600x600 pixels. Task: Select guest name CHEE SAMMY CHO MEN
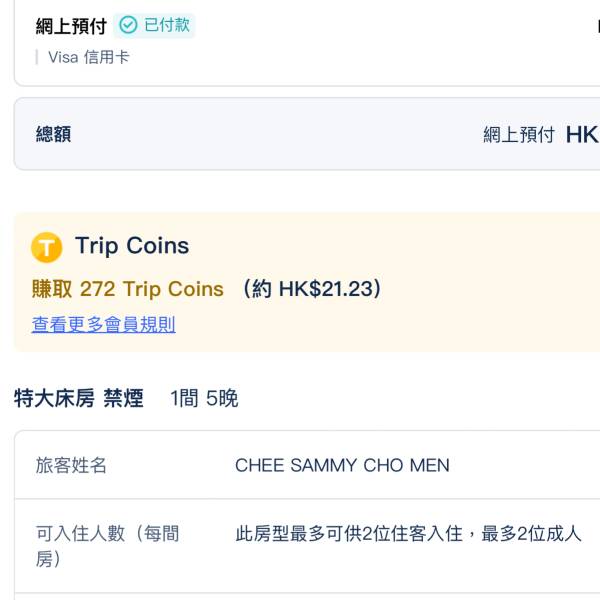[342, 465]
